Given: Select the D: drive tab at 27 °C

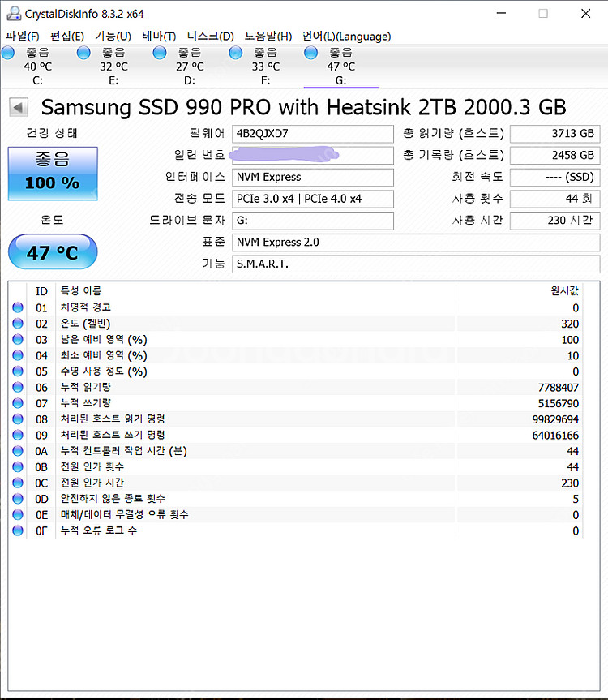Looking at the screenshot, I should [190, 67].
